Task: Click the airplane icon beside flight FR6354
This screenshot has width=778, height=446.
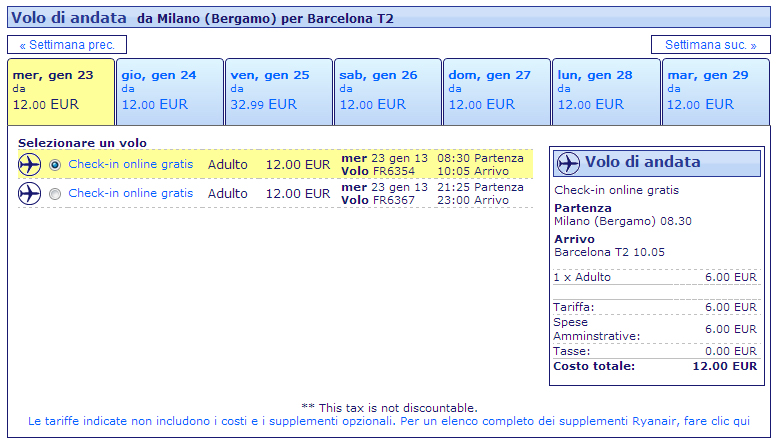Action: [29, 164]
